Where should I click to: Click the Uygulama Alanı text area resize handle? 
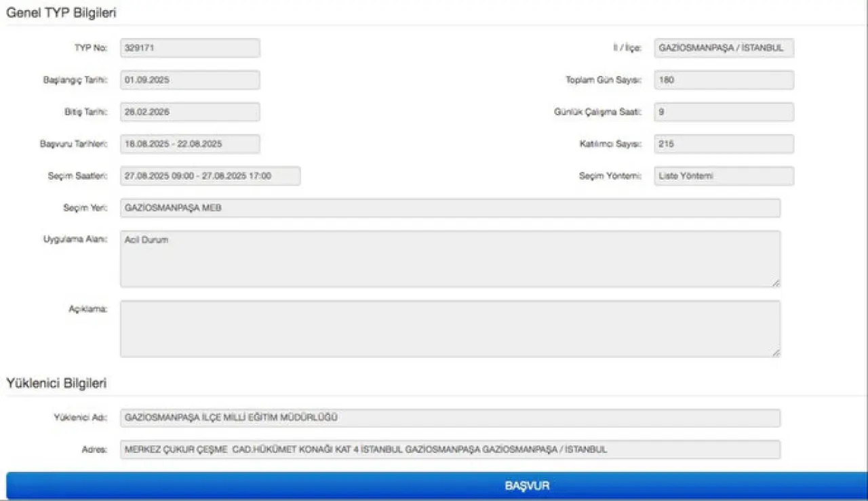[x=776, y=283]
